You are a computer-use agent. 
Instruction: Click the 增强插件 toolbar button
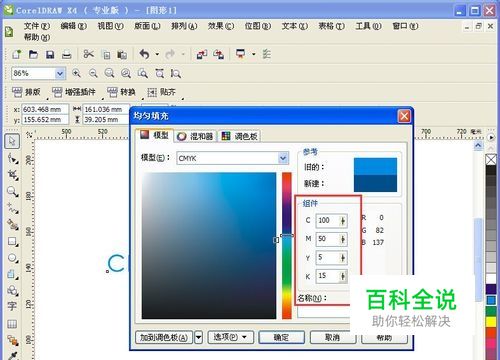(74, 92)
